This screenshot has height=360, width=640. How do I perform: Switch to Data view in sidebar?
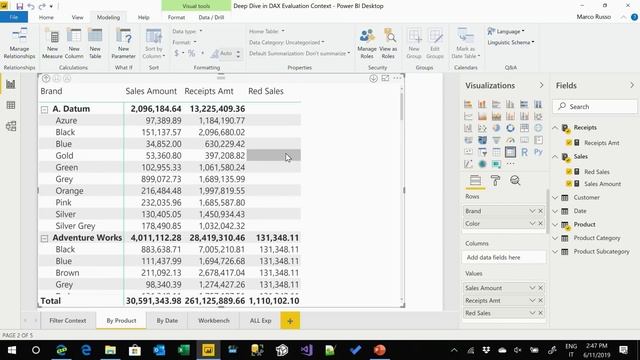click(11, 105)
